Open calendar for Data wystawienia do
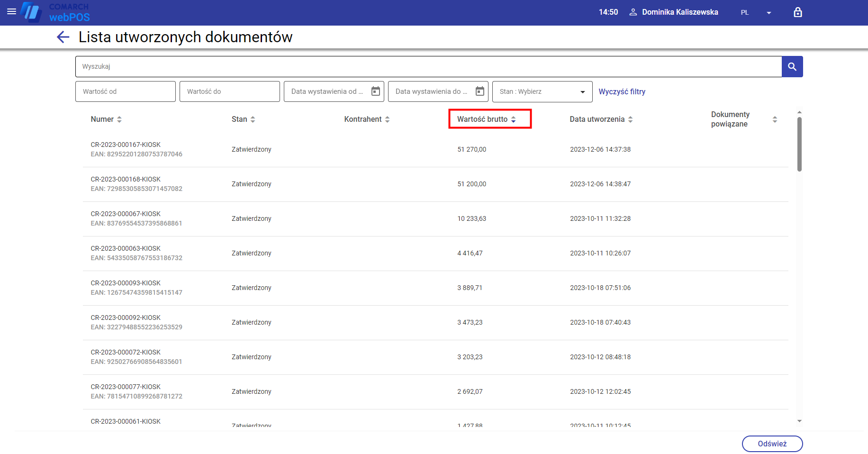The image size is (868, 454). click(479, 91)
